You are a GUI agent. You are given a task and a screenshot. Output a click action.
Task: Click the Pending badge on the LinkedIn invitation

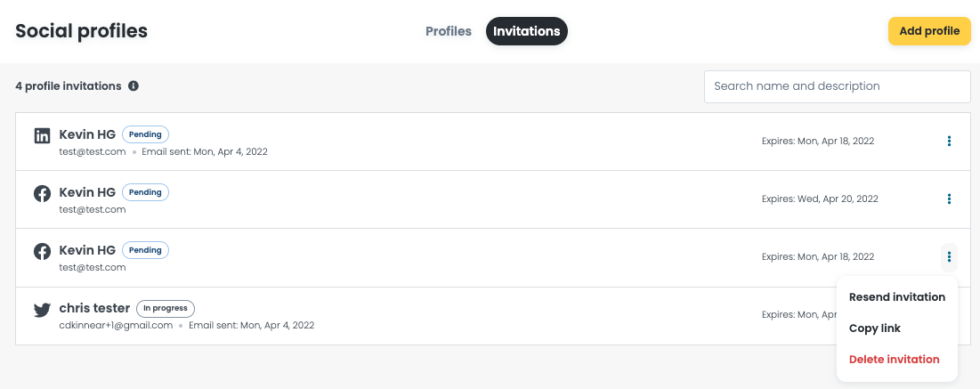click(x=146, y=134)
